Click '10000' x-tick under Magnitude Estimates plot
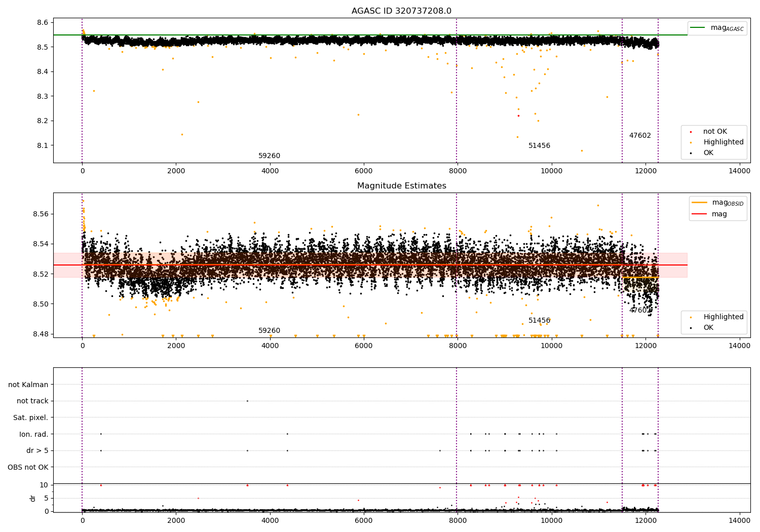760x532 pixels. click(x=551, y=346)
